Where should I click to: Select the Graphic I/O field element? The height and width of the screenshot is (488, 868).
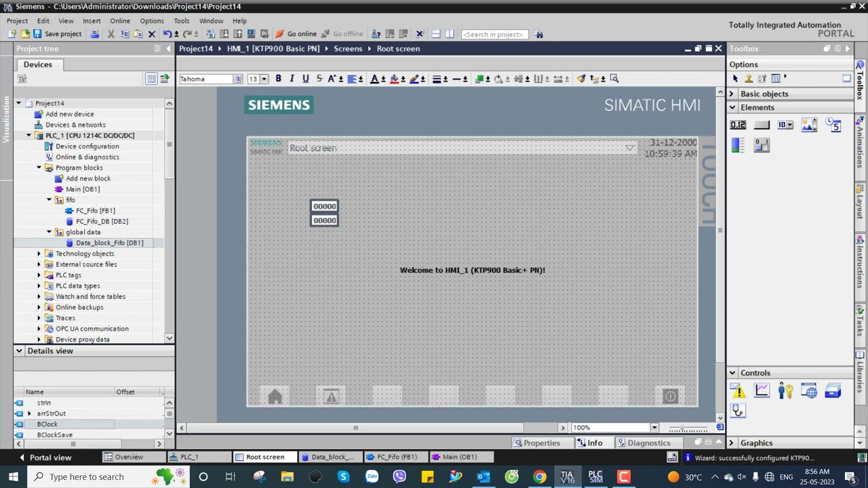coord(809,125)
